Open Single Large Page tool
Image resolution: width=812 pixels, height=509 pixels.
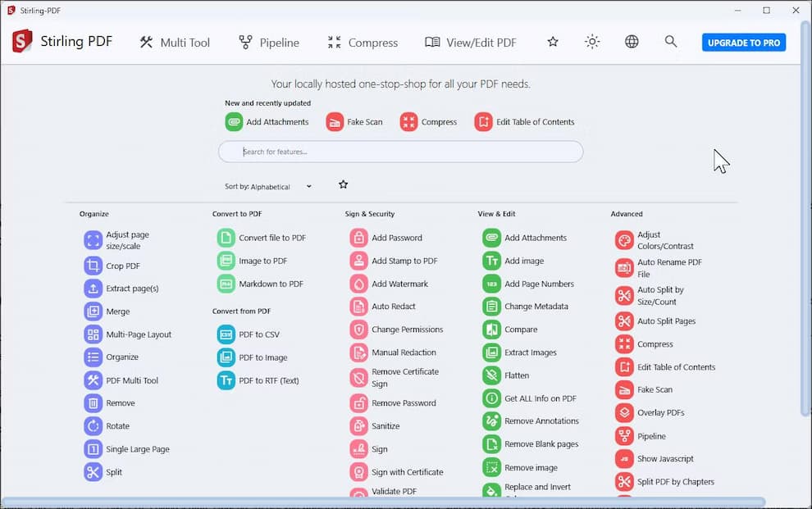127,449
